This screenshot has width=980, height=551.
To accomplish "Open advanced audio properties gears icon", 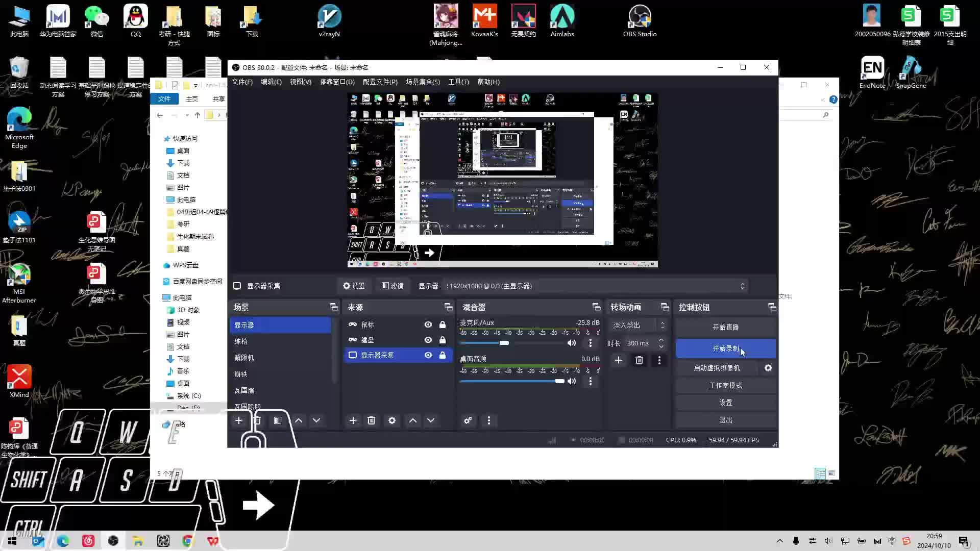I will 468,420.
